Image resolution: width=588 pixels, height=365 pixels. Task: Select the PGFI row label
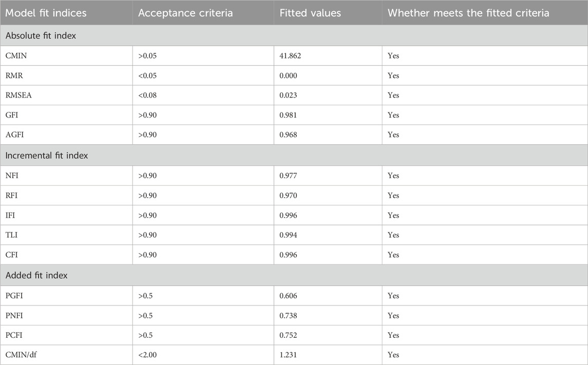14,296
